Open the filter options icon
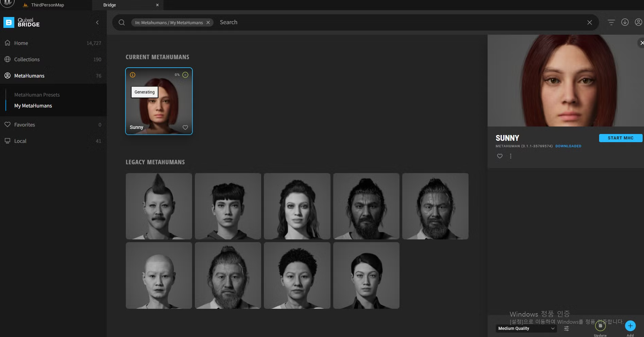644x337 pixels. 611,22
